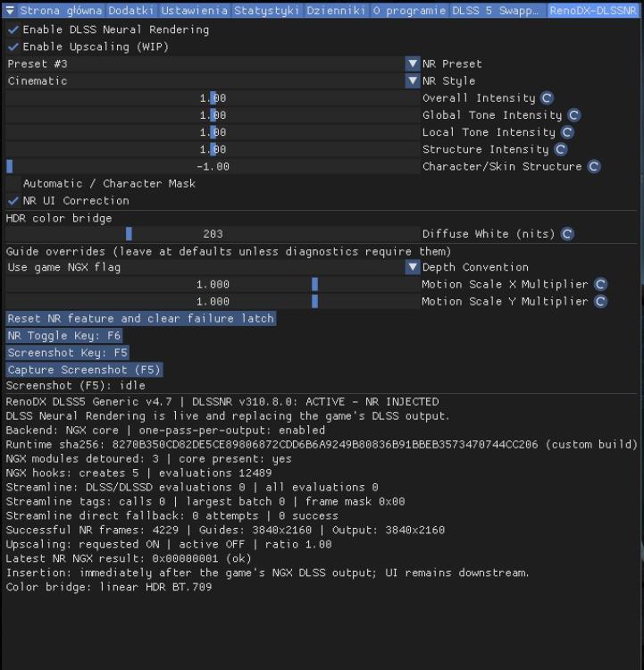This screenshot has height=670, width=644.
Task: Click the DLSS Neural Rendering is live line
Action: click(228, 415)
